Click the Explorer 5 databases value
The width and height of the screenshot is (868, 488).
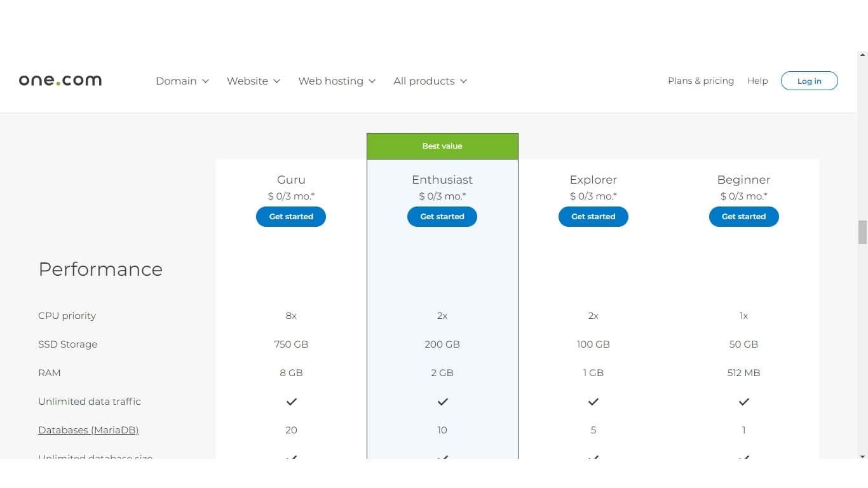point(593,430)
